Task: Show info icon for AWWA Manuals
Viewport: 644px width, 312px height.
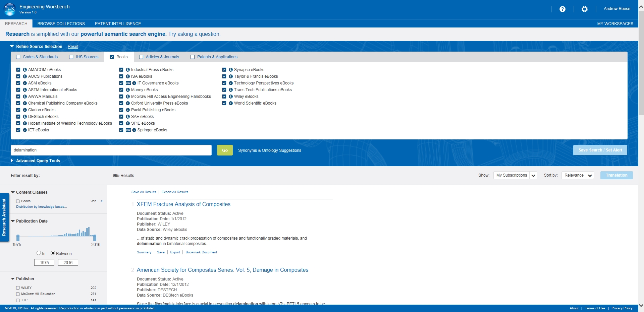Action: [25, 97]
